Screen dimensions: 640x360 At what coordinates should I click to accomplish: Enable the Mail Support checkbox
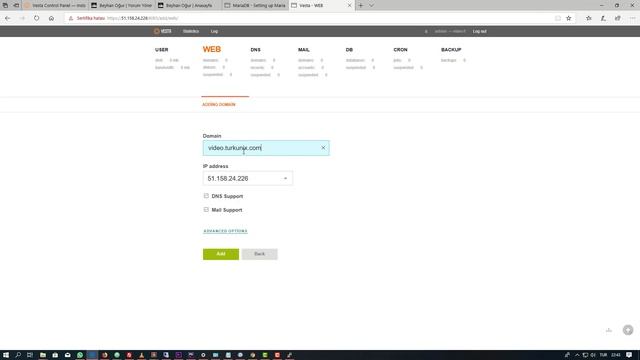coord(206,209)
